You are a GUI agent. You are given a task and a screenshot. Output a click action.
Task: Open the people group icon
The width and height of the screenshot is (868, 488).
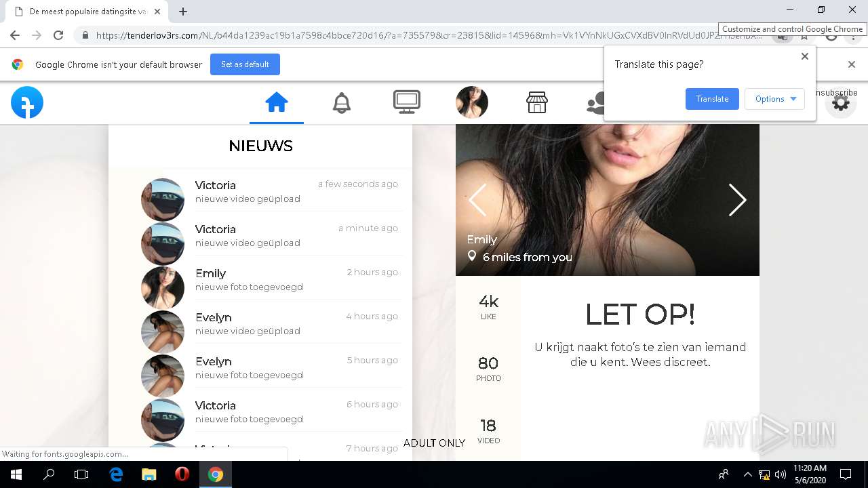coord(595,102)
